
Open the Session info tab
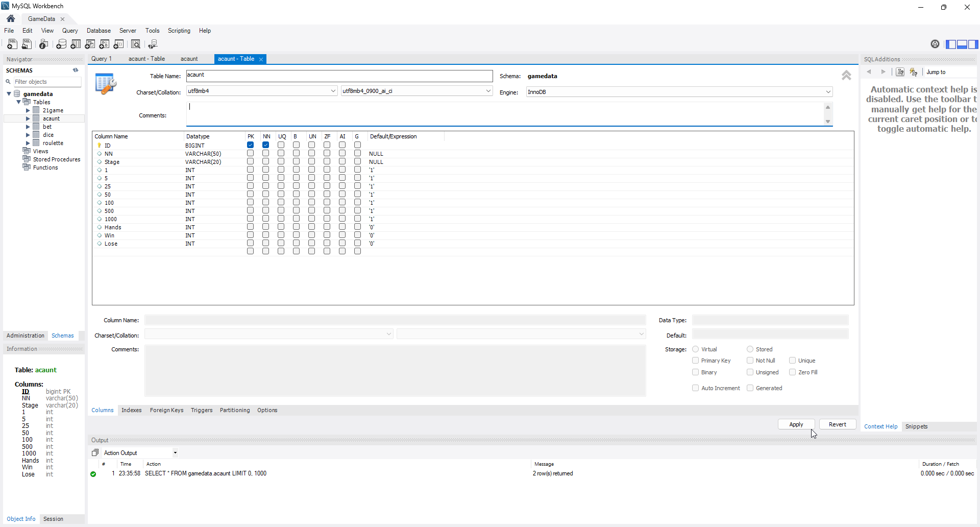click(x=53, y=519)
